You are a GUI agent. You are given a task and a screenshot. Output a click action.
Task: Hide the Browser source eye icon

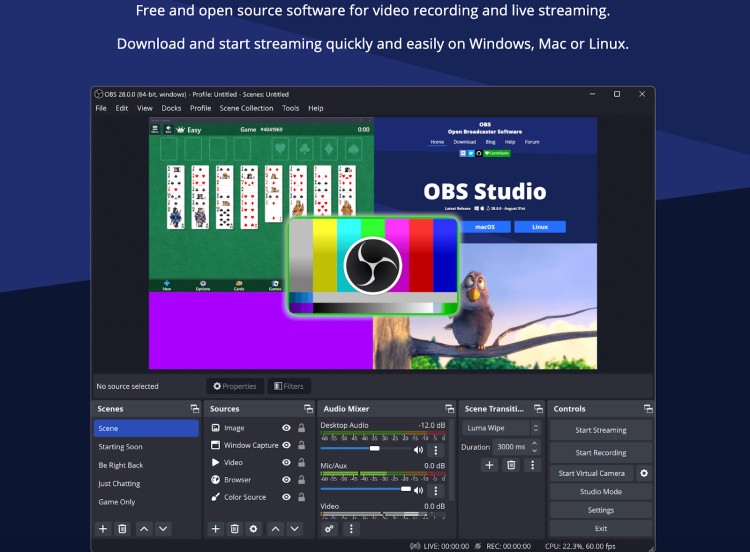(286, 479)
